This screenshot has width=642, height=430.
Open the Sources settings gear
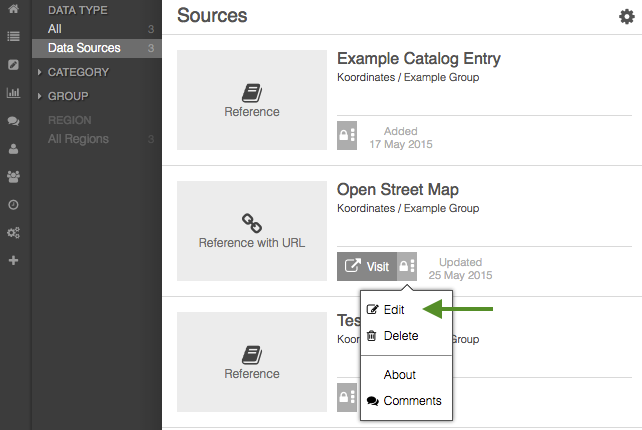click(627, 16)
